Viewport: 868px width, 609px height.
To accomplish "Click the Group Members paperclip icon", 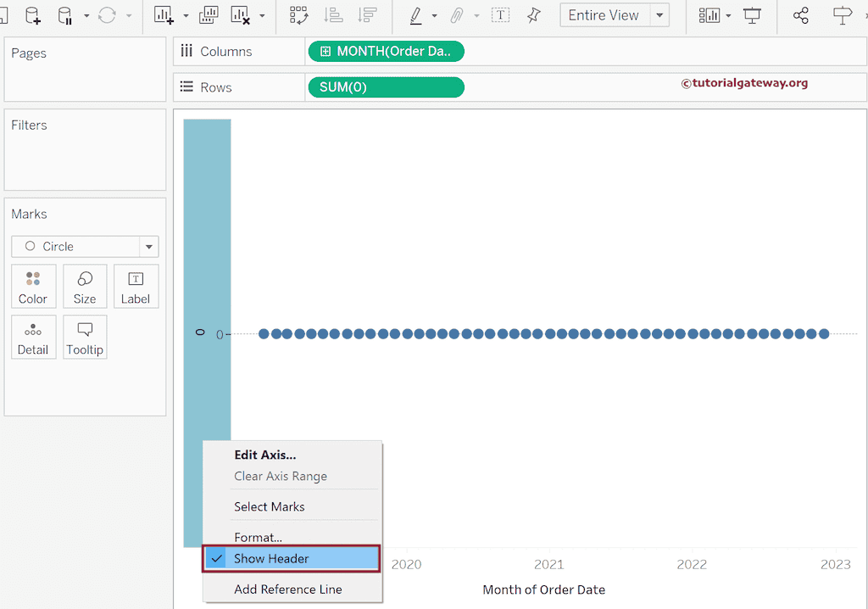I will pos(456,15).
